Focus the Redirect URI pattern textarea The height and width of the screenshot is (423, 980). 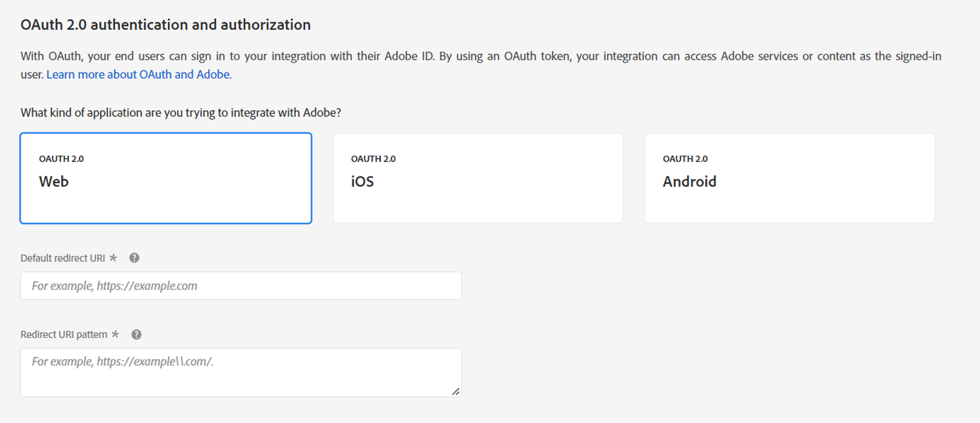click(241, 373)
